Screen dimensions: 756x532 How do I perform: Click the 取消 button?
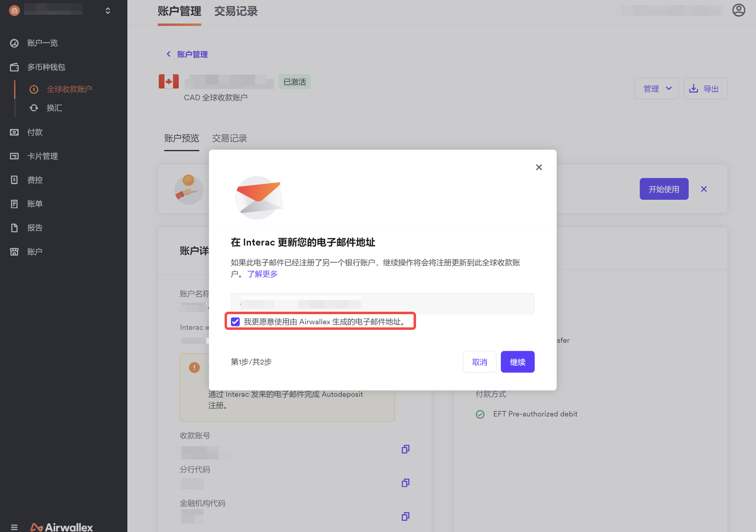pyautogui.click(x=479, y=362)
